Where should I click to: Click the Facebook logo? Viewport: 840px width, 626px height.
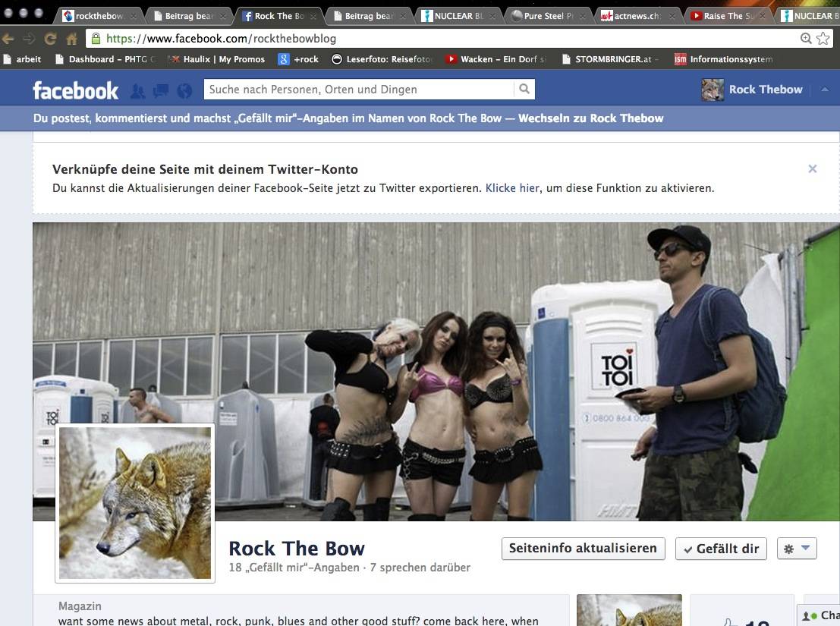pos(75,90)
